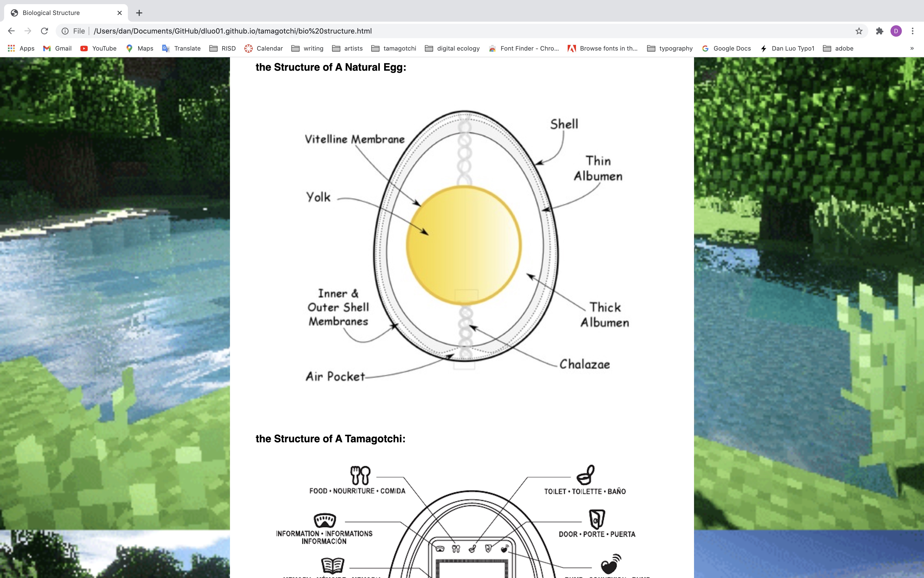Click the browser back arrow

pos(11,31)
